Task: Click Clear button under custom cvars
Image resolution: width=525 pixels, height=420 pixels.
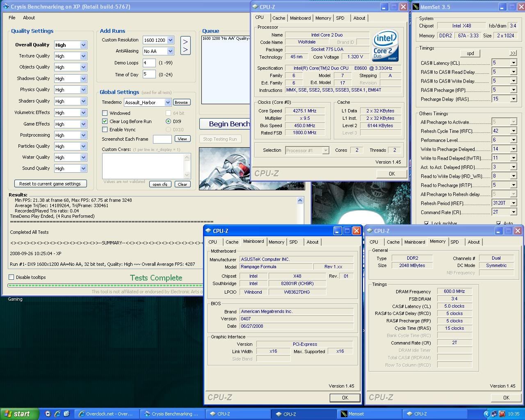Action: tap(183, 185)
